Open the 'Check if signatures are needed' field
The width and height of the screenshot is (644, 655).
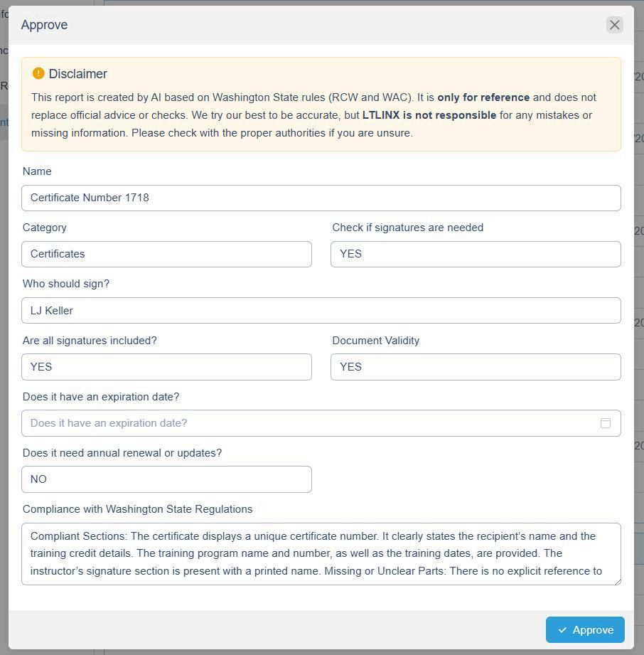click(475, 254)
